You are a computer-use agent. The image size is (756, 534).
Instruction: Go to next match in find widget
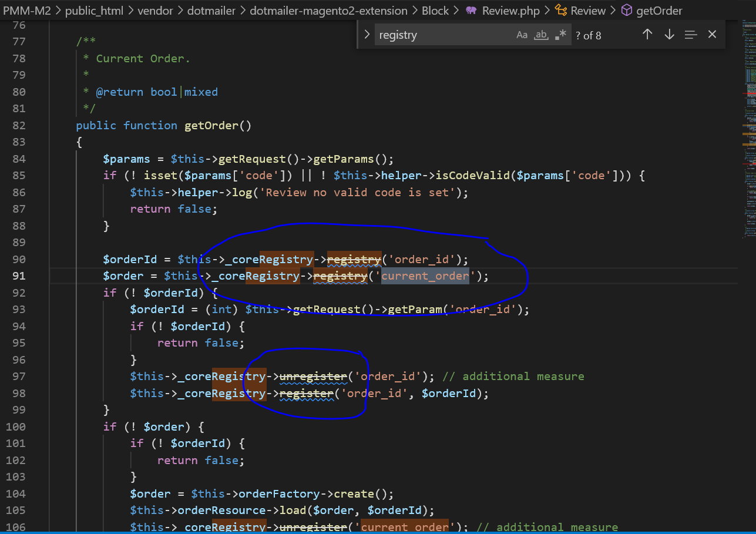(x=669, y=35)
